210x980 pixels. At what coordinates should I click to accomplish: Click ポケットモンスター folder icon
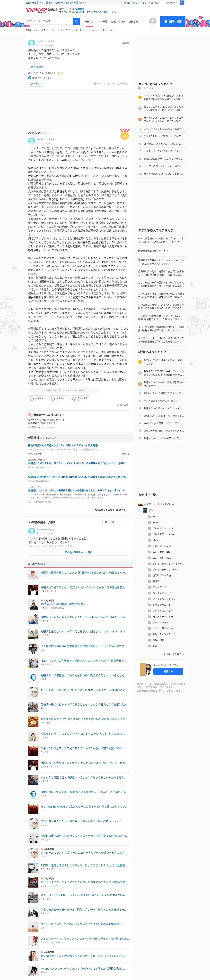point(149,611)
